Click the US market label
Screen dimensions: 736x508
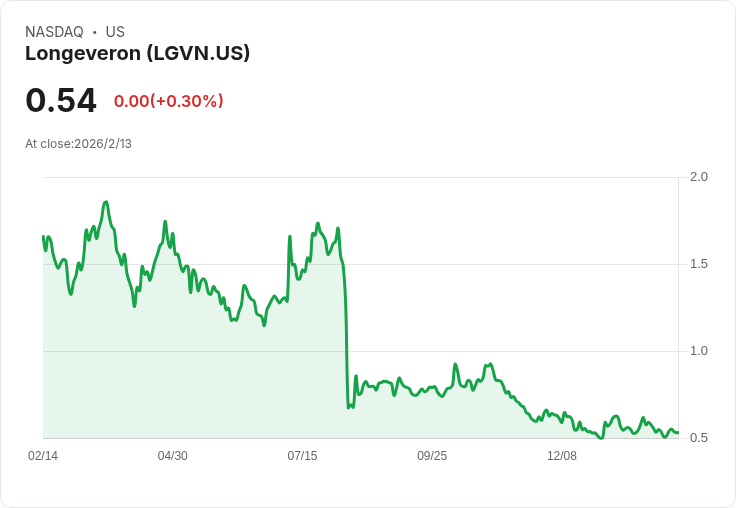click(115, 32)
